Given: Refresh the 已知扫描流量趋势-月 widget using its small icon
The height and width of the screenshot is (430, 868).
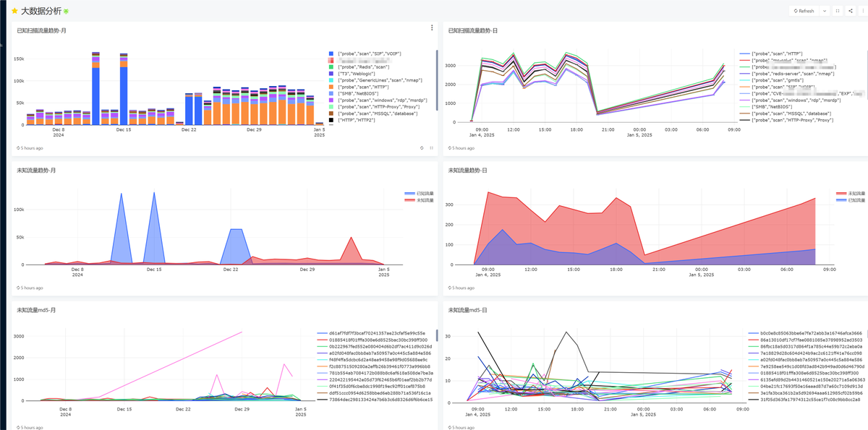Looking at the screenshot, I should pyautogui.click(x=422, y=147).
